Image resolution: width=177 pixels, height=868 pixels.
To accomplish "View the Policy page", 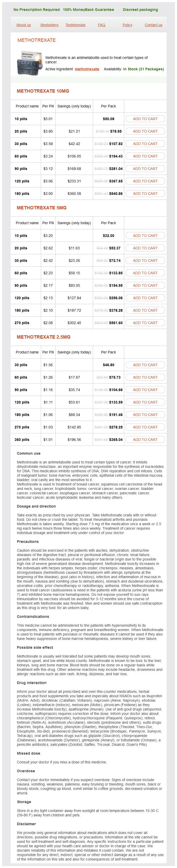I will click(x=127, y=25).
